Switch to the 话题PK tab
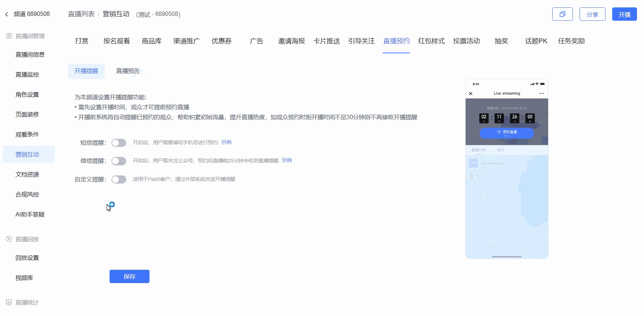 click(536, 41)
